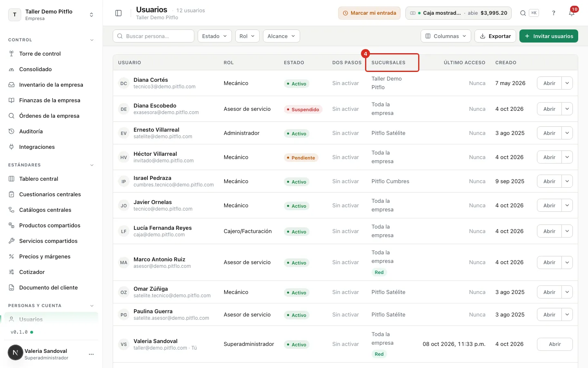This screenshot has width=588, height=368.
Task: Toggle the sidebar collapse icon
Action: (x=118, y=13)
